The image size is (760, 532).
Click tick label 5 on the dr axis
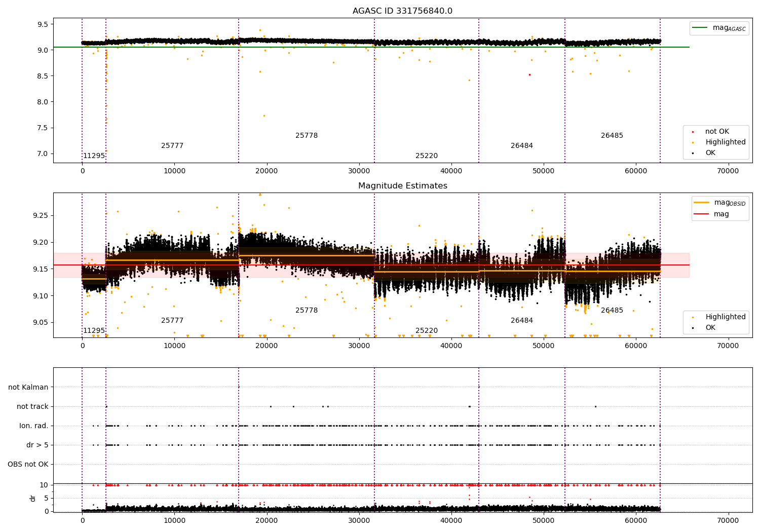tap(46, 498)
